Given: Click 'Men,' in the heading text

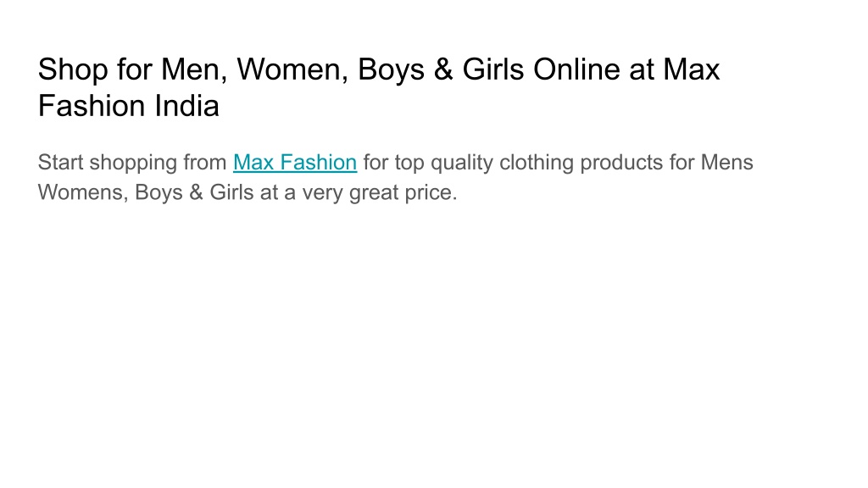Looking at the screenshot, I should click(x=194, y=70).
